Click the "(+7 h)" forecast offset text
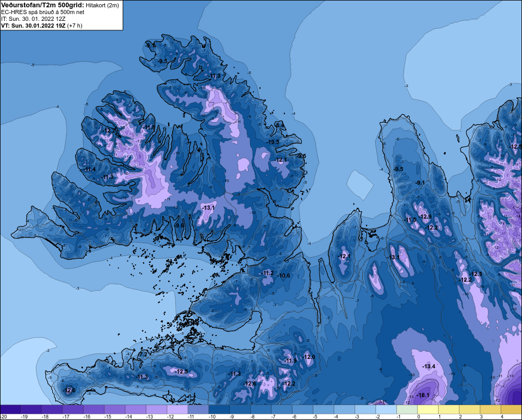The image size is (522, 420). click(x=75, y=26)
